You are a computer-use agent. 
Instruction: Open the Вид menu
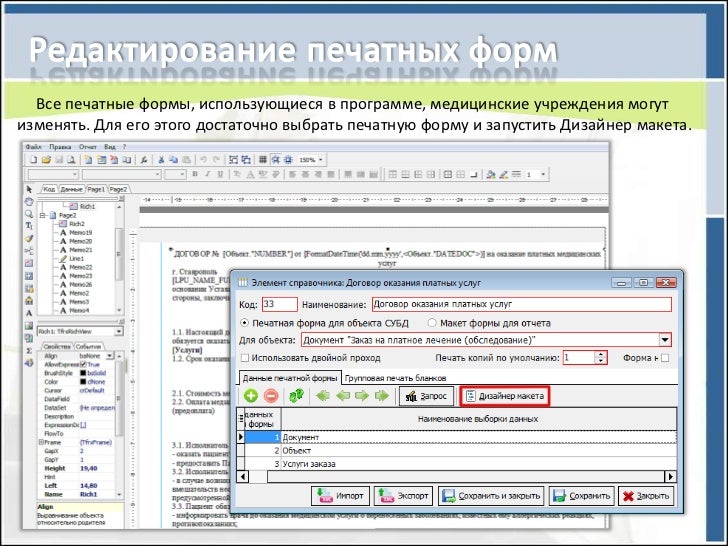[110, 147]
